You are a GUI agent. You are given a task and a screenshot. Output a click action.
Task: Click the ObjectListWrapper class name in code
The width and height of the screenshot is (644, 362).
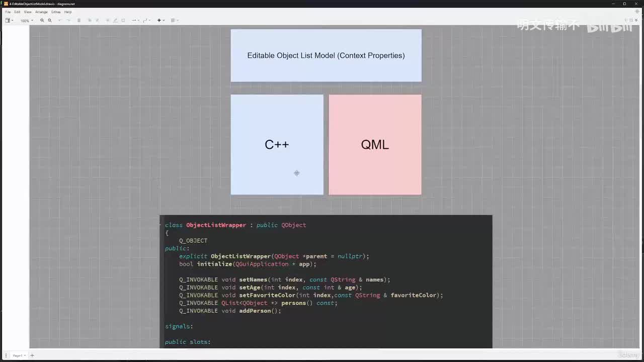(x=216, y=225)
